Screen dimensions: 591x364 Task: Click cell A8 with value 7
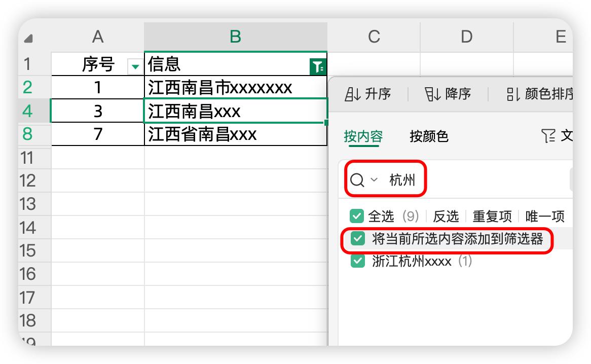tap(98, 134)
